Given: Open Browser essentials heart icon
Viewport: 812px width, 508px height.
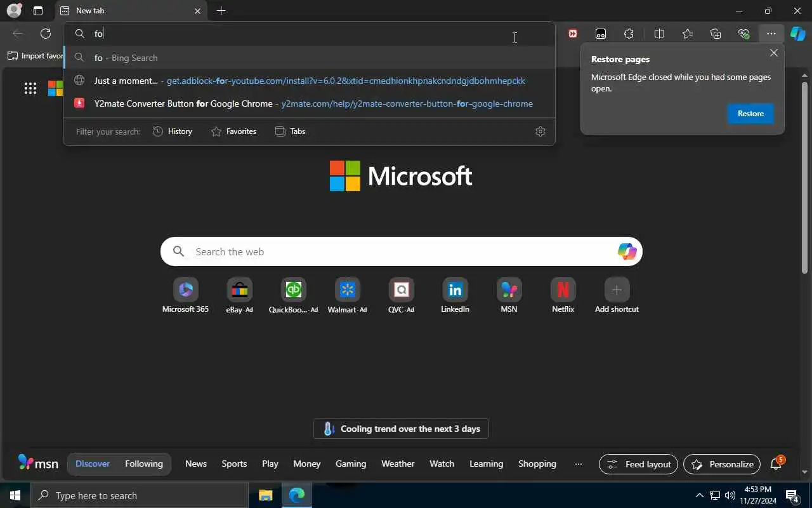Looking at the screenshot, I should coord(743,34).
